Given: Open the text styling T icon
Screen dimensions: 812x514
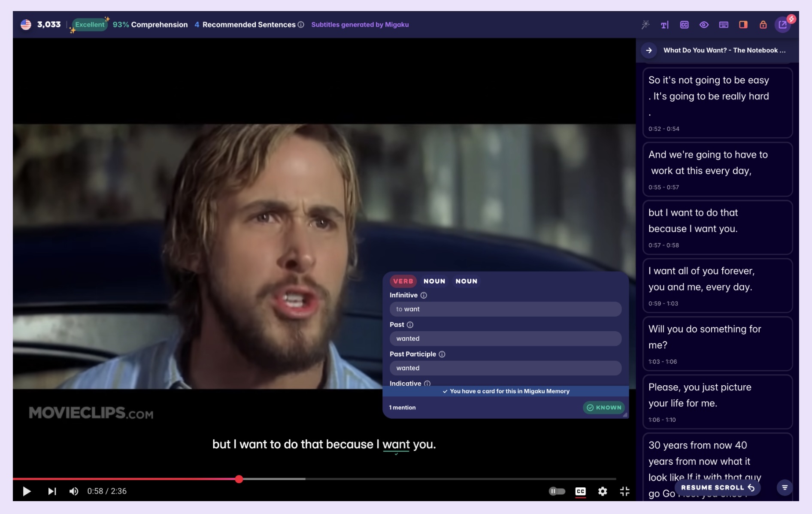Looking at the screenshot, I should click(x=664, y=25).
